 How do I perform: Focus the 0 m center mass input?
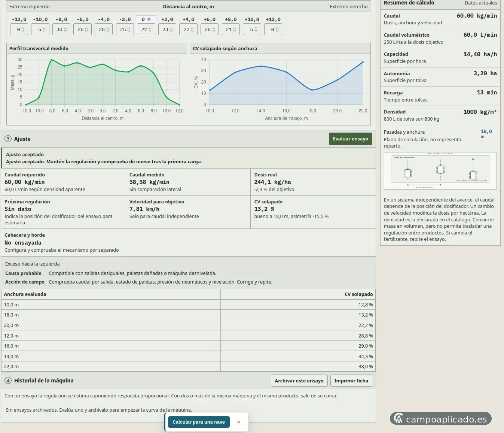click(x=146, y=30)
